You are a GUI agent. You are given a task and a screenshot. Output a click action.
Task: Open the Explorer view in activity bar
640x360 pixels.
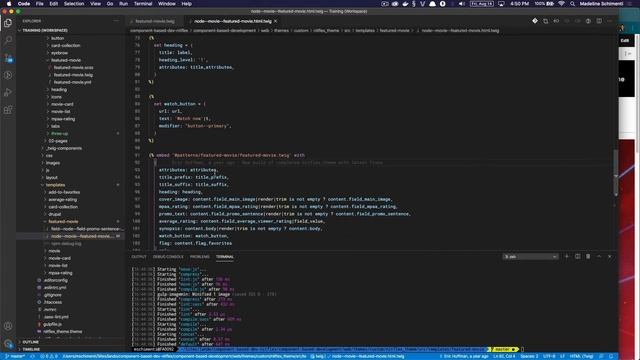(8, 23)
